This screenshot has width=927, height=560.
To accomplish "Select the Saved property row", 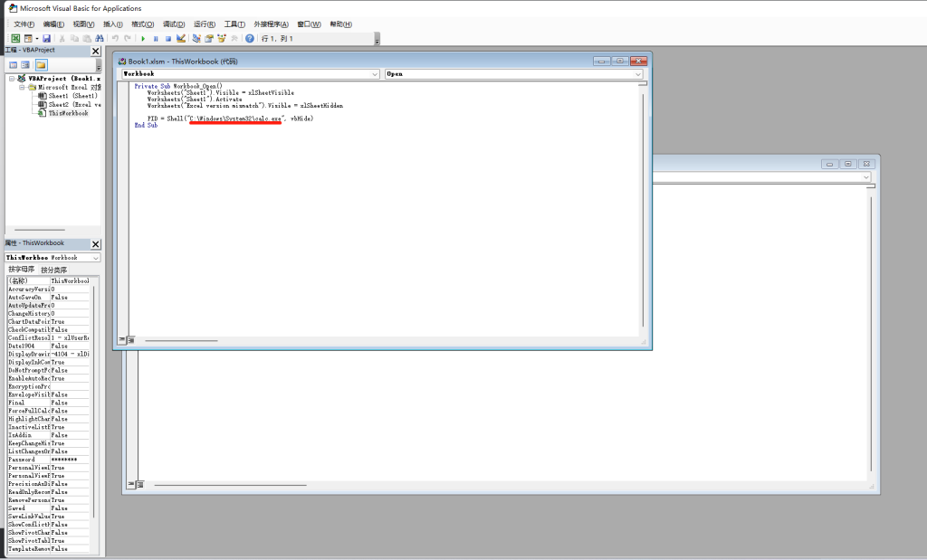I will click(x=49, y=508).
